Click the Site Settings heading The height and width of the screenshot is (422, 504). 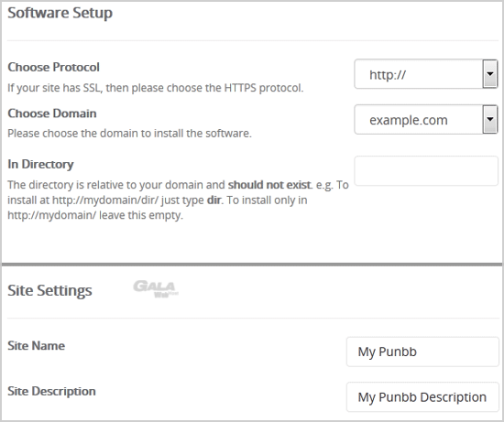tap(49, 290)
